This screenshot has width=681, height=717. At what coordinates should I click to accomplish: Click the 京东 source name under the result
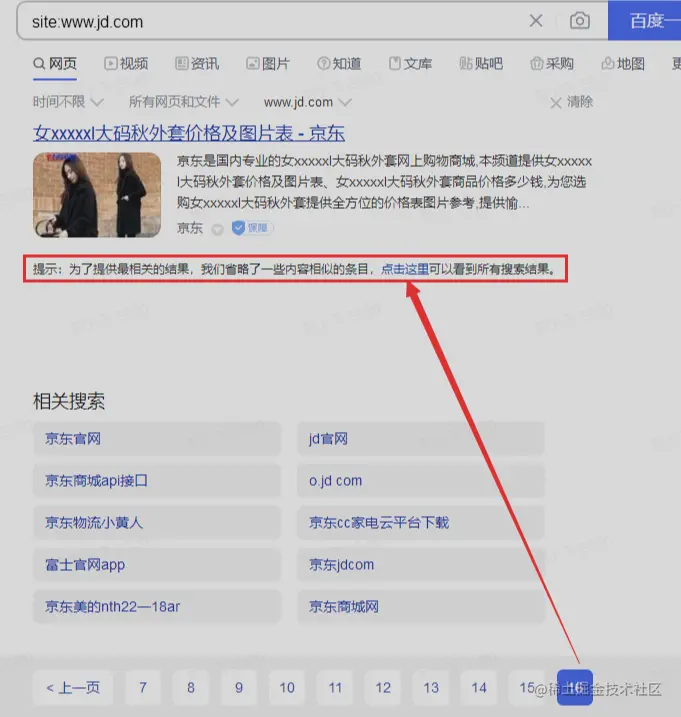189,228
